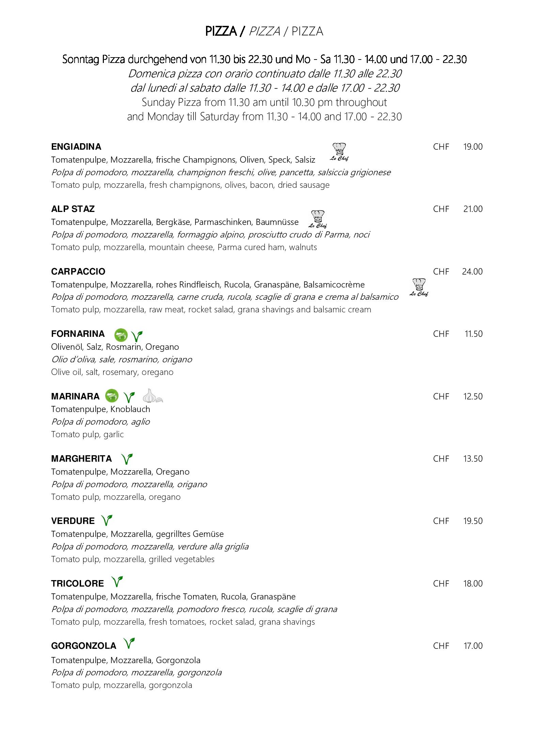Viewport: 535px width, 756px height.
Task: Click the 11.50 price of Fornarina
Action: (474, 334)
